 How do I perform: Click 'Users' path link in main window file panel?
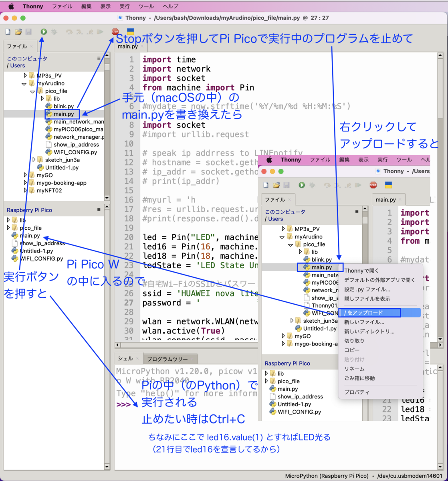pyautogui.click(x=18, y=65)
